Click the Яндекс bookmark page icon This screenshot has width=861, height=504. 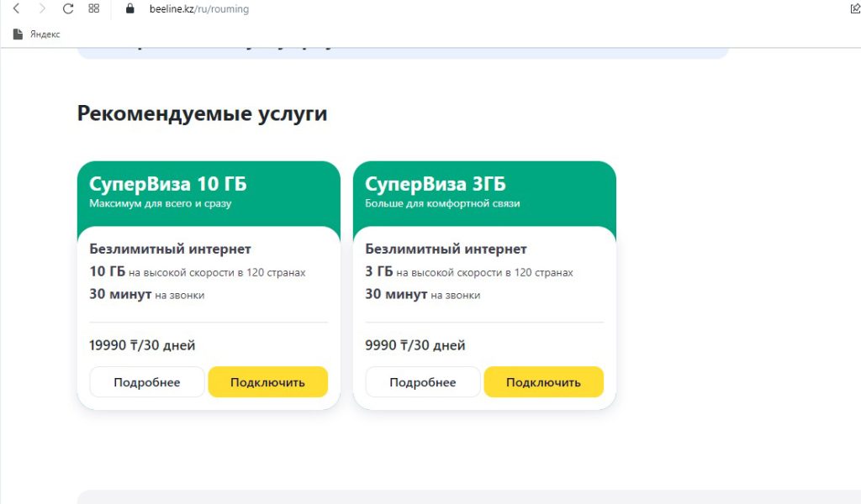tap(18, 34)
